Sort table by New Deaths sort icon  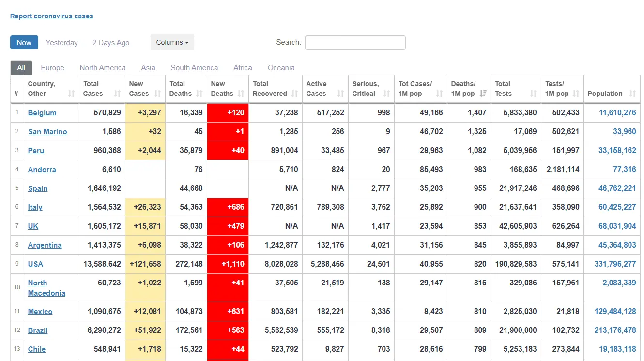[x=241, y=94]
